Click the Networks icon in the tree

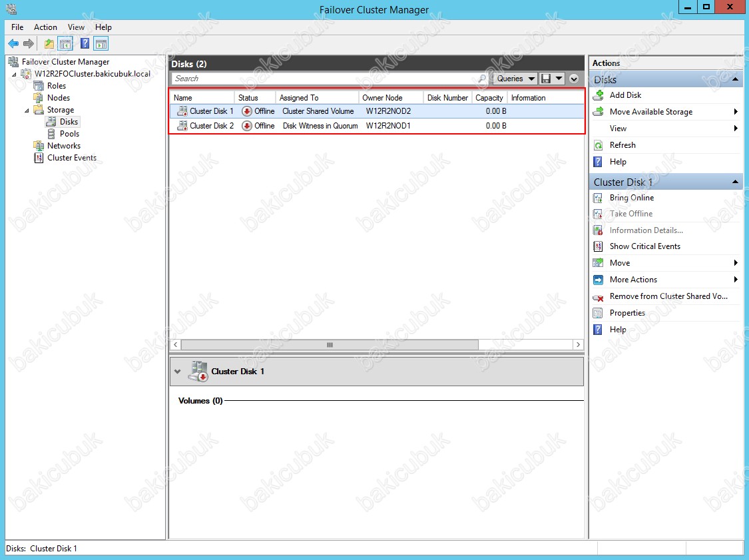(x=39, y=146)
